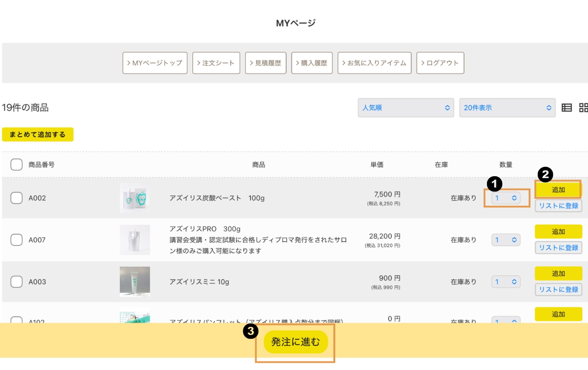Switch to list view layout icon
Viewport: 588px width, 370px height.
pos(567,108)
